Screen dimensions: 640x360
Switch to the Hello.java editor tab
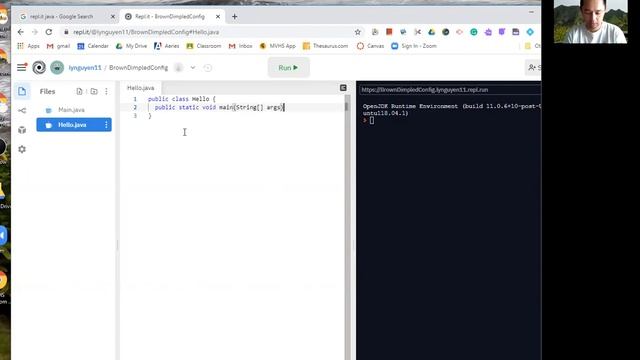click(141, 88)
